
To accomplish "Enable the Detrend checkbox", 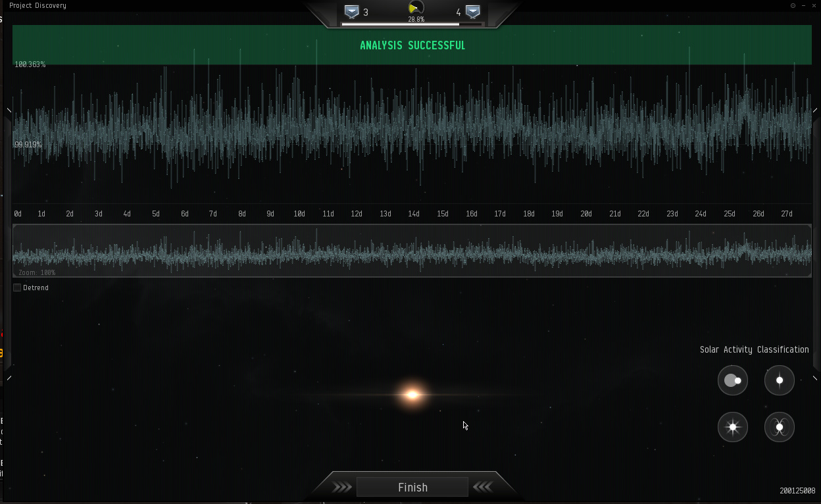I will [17, 288].
